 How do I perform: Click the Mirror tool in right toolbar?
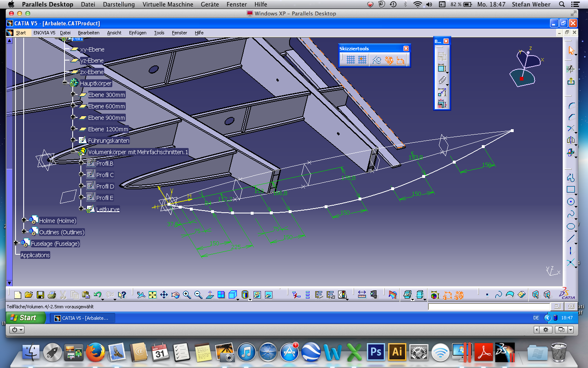coord(570,140)
